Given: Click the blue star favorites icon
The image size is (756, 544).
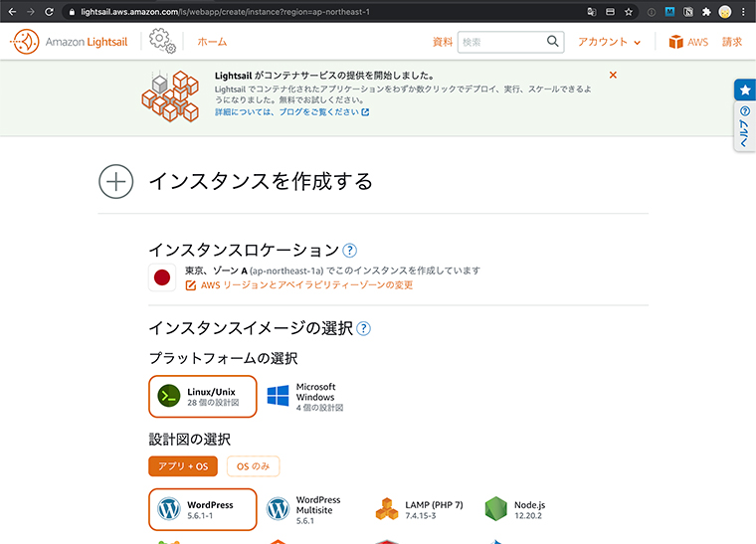Looking at the screenshot, I should 745,90.
